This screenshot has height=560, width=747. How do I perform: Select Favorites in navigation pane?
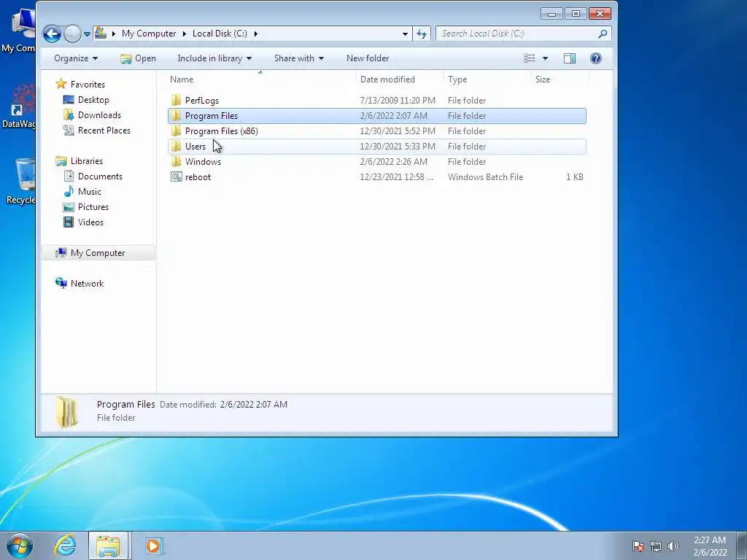(x=88, y=85)
